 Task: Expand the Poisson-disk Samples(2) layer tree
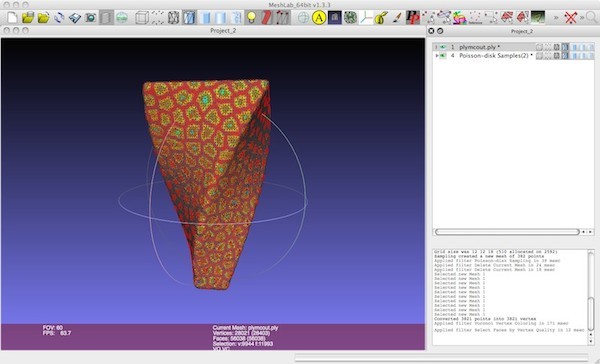tap(437, 56)
